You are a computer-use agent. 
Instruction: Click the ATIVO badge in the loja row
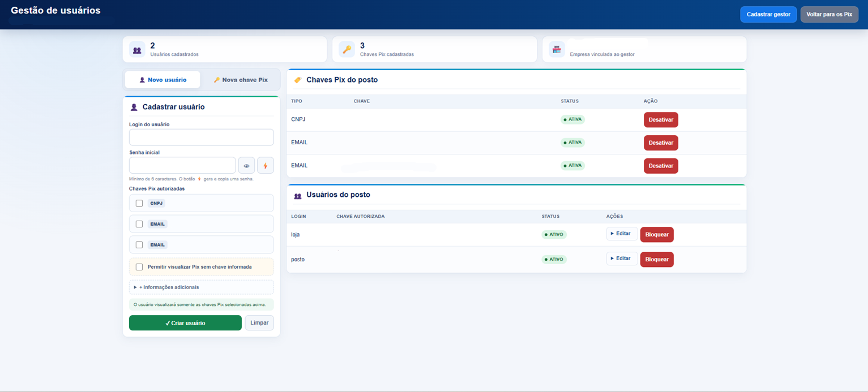pyautogui.click(x=554, y=234)
